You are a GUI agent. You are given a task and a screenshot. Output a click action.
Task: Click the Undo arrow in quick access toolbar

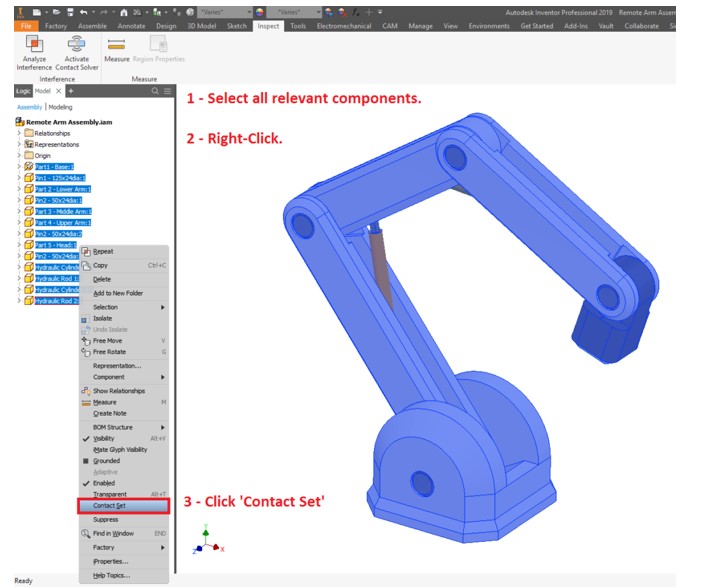click(x=83, y=12)
